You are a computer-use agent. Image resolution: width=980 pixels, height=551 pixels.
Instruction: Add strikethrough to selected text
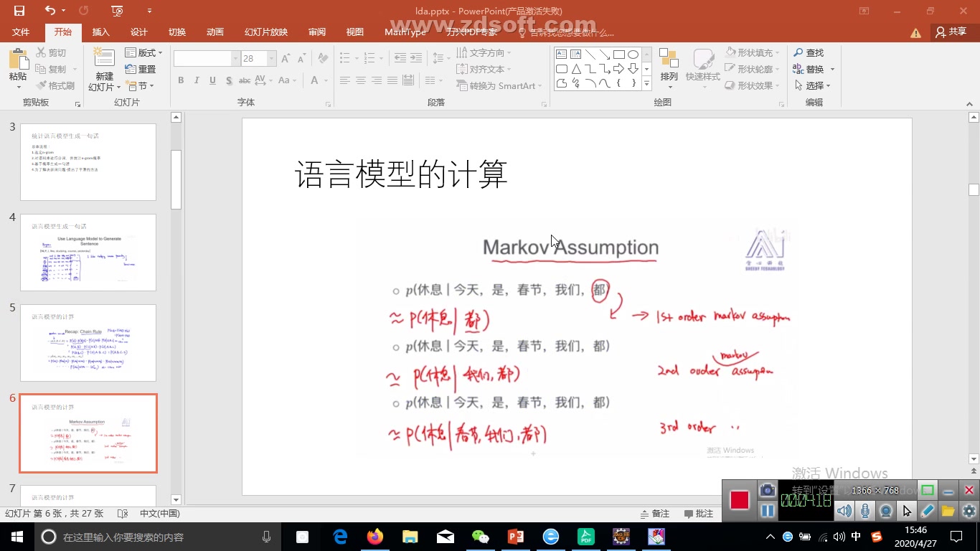pyautogui.click(x=244, y=80)
